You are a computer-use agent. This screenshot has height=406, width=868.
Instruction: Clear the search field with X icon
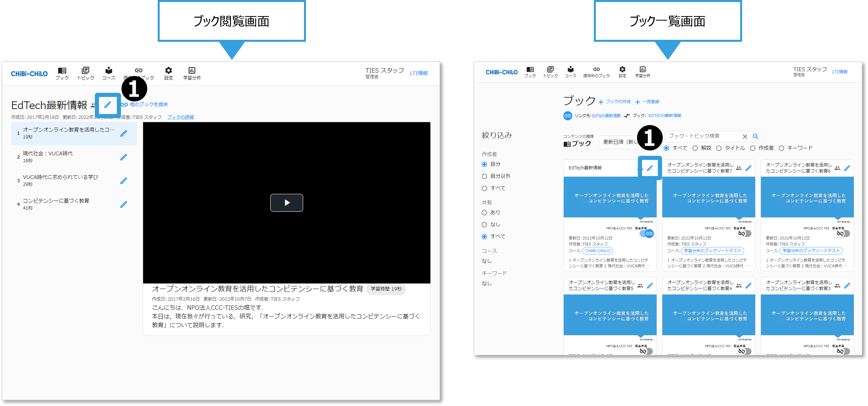[x=745, y=136]
